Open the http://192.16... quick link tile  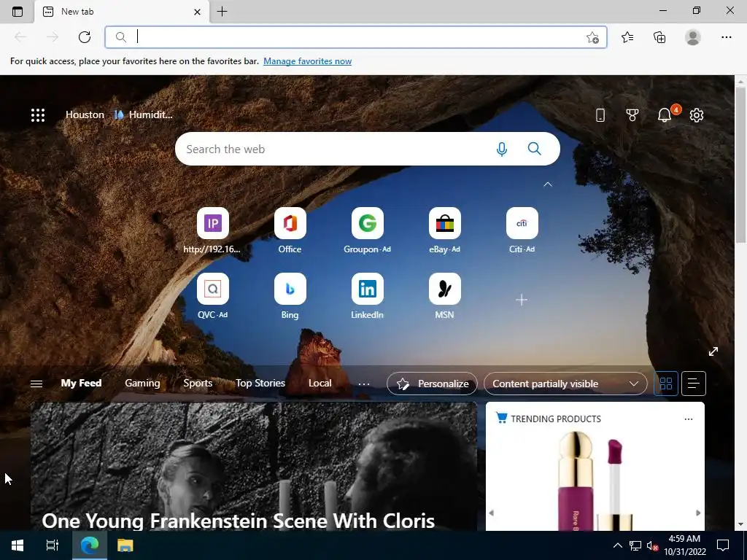(212, 231)
